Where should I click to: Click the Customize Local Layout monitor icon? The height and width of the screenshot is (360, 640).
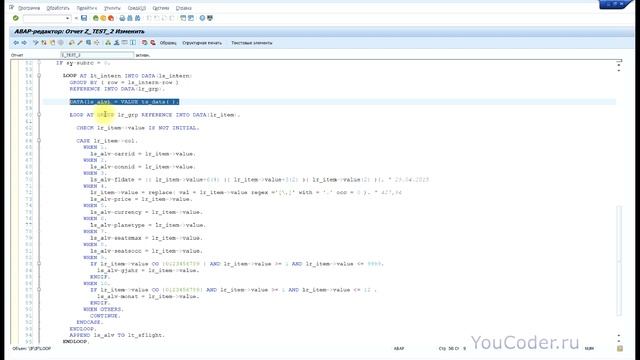pyautogui.click(x=210, y=18)
